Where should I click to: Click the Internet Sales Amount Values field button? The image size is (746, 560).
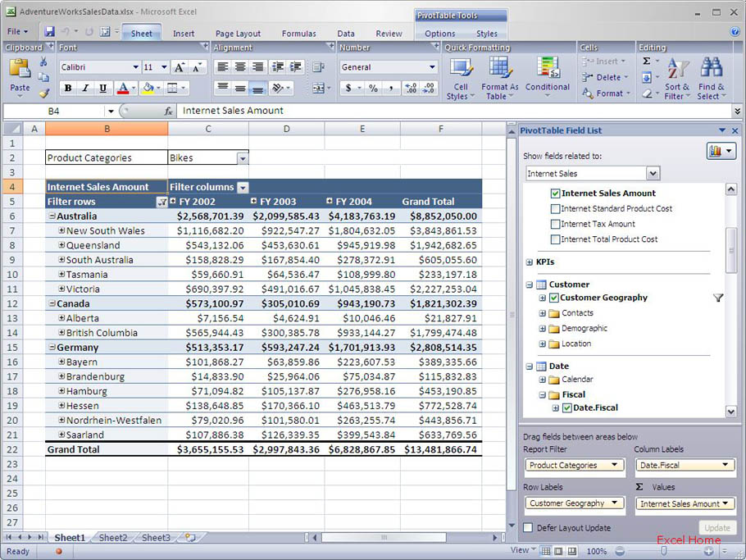(685, 503)
